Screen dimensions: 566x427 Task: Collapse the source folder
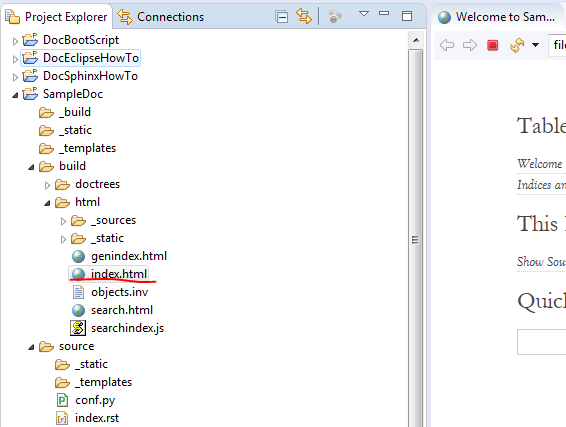coord(31,347)
